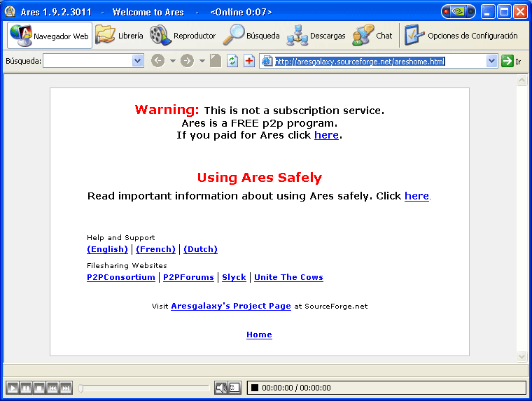Screen dimensions: 532x401
Task: Click the playback seek slider
Action: pyautogui.click(x=143, y=388)
